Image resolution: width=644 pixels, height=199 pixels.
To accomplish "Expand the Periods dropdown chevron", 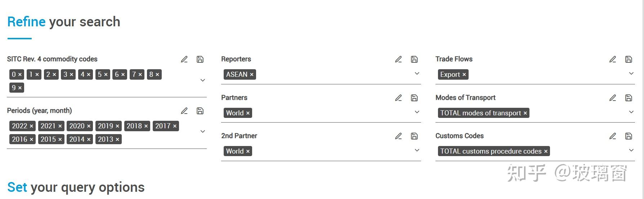I will tap(203, 132).
